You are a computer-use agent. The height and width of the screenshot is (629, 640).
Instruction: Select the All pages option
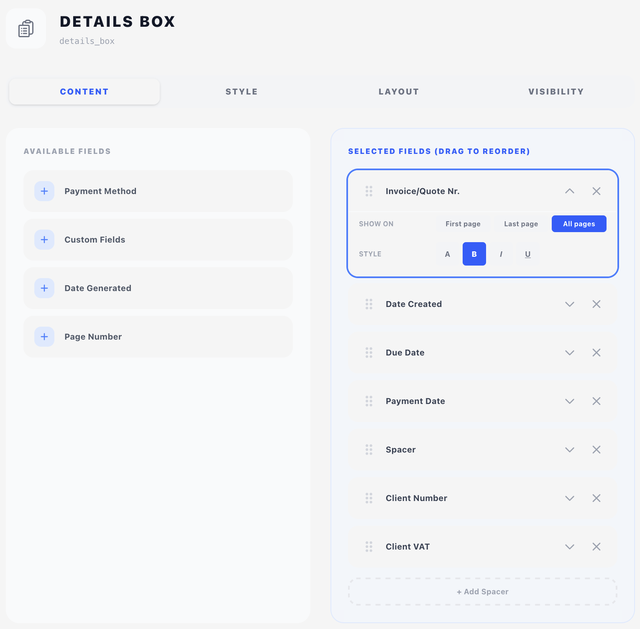(x=579, y=224)
